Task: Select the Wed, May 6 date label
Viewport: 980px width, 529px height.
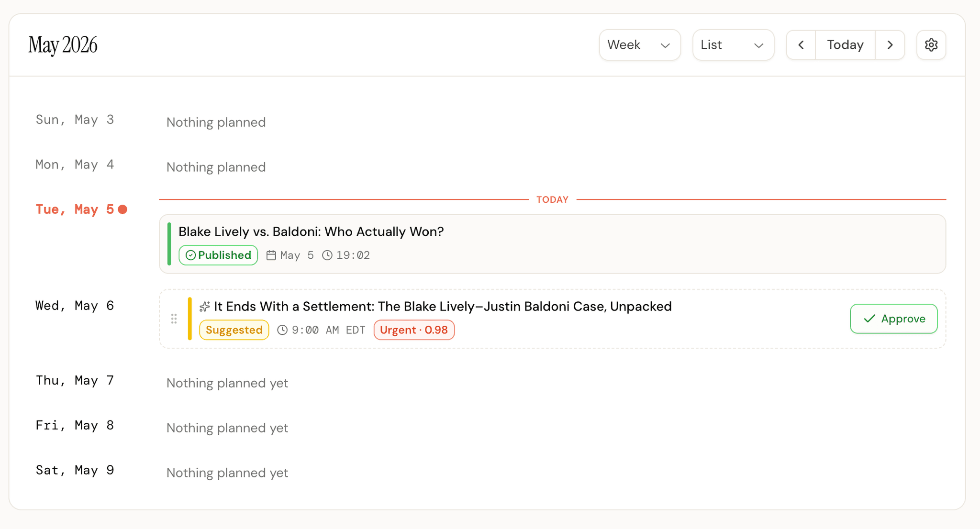Action: click(x=75, y=306)
